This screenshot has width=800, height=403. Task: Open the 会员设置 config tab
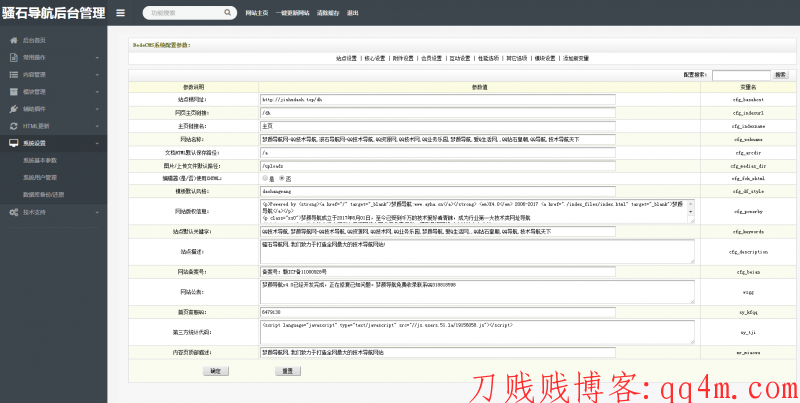coord(431,59)
